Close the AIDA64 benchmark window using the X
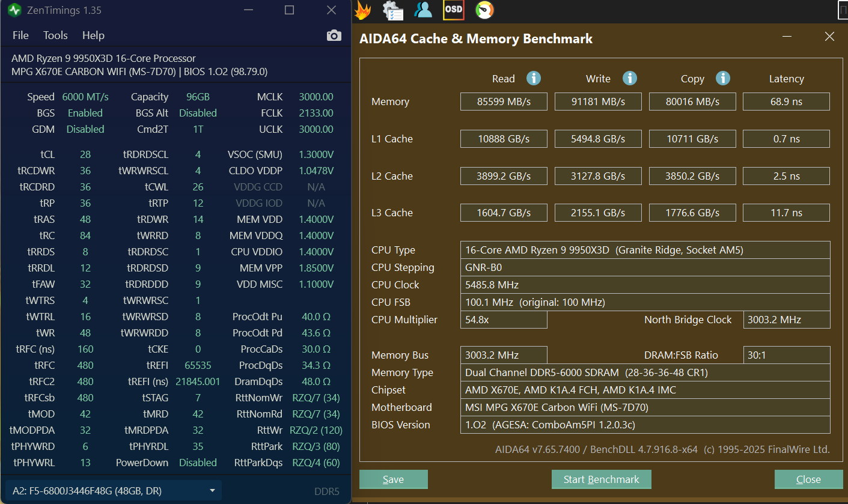This screenshot has width=848, height=504. click(x=829, y=37)
